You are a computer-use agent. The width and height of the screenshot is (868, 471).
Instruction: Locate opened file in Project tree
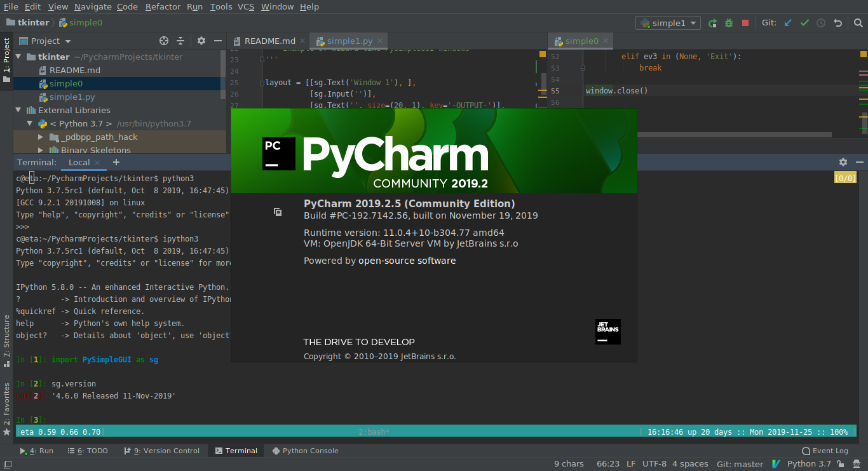point(164,41)
